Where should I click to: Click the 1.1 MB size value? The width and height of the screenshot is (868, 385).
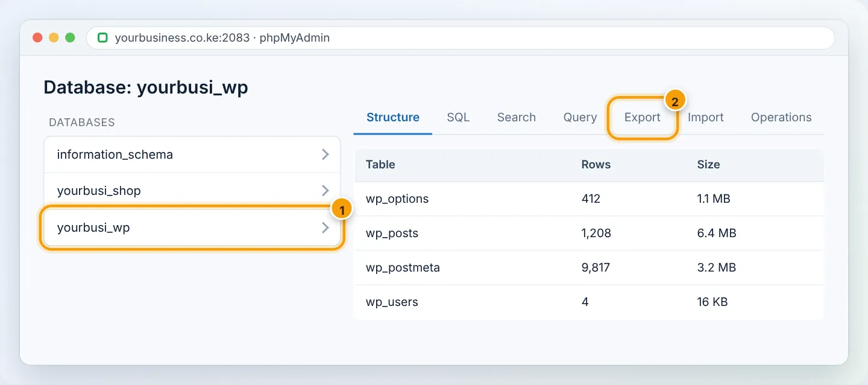pos(714,199)
